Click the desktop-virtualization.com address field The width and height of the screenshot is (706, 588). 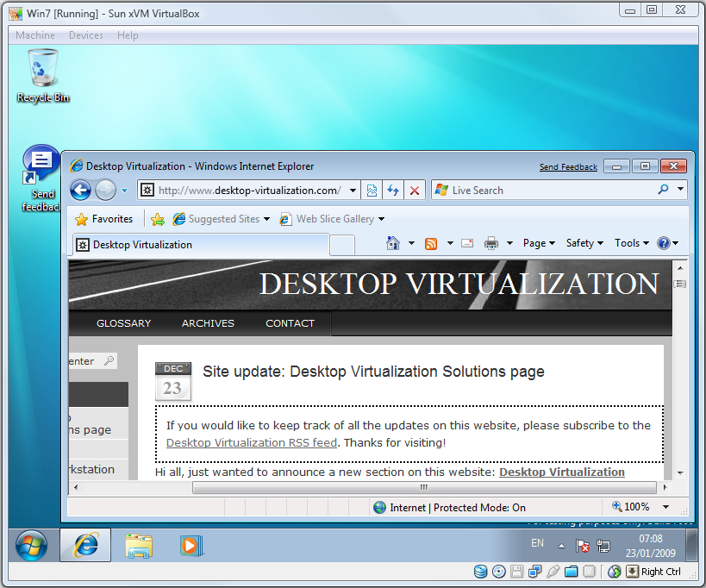[250, 191]
